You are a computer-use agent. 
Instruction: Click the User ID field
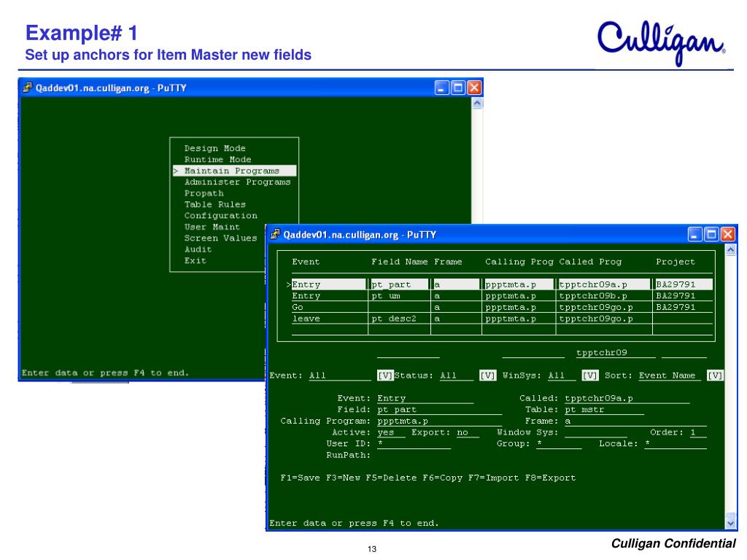(414, 444)
